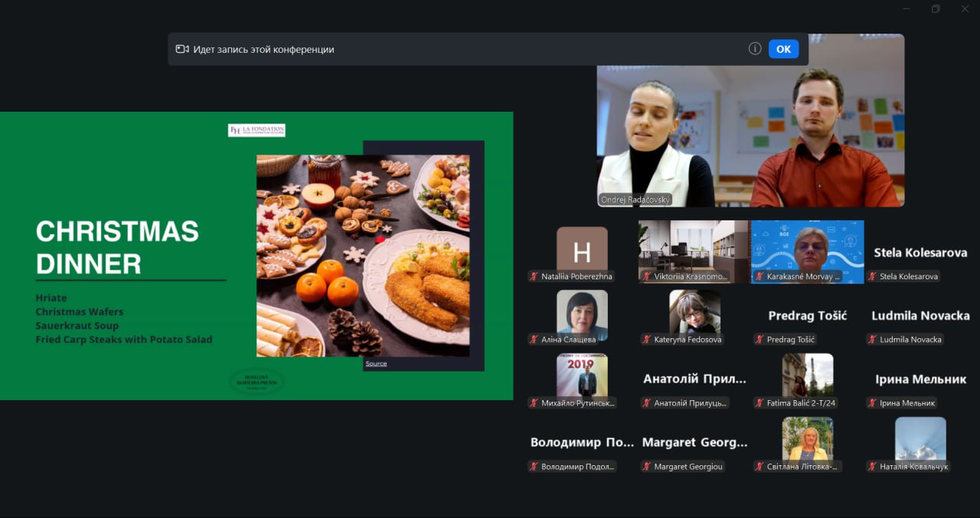This screenshot has width=980, height=518.
Task: Select Predrag Tošić participant tile
Action: point(808,315)
